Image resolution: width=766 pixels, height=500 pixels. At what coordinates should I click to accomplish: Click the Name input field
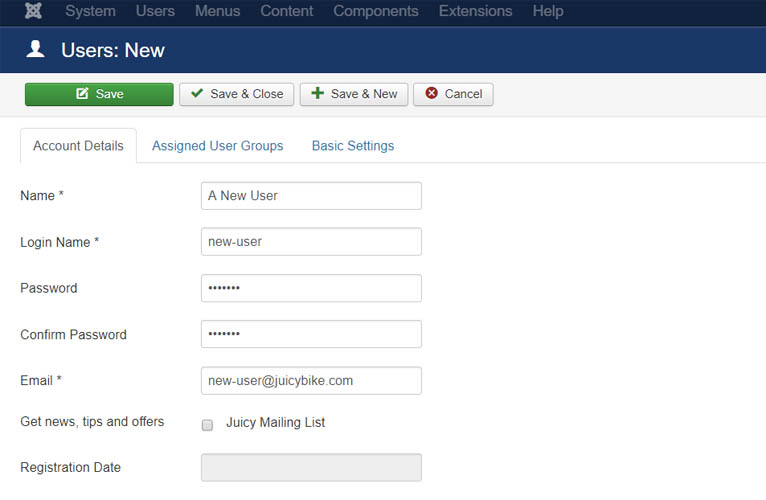pos(311,196)
